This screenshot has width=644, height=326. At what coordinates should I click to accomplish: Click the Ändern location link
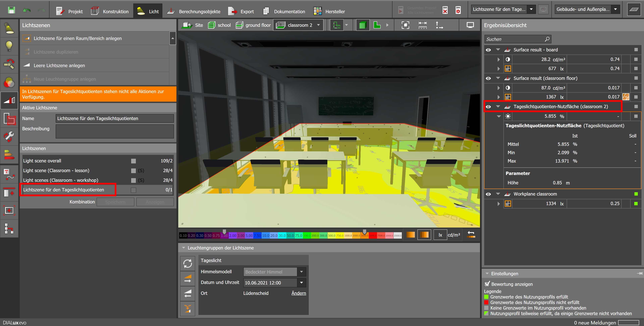pos(299,293)
